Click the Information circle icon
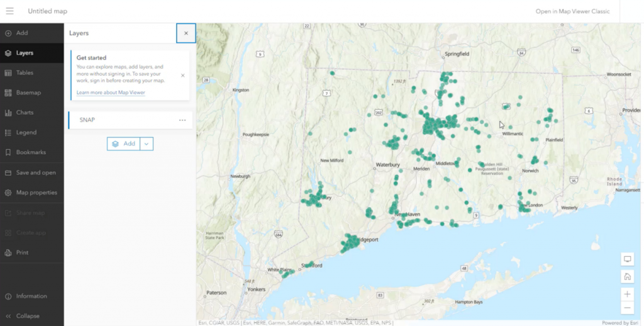644x326 pixels. tap(8, 296)
